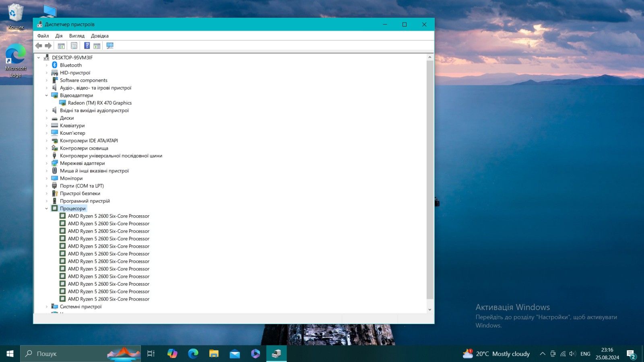Select the Radeon RX 470 Graphics device
Screen dimensions: 644x362
tap(100, 103)
